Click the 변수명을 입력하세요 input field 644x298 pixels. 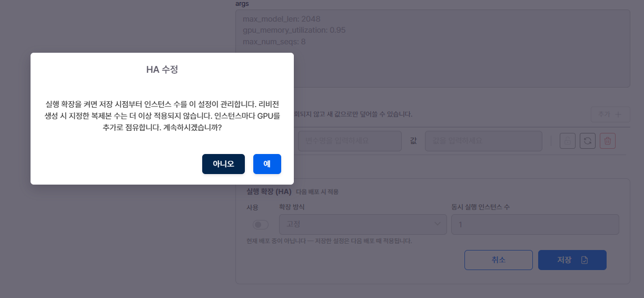tap(350, 141)
